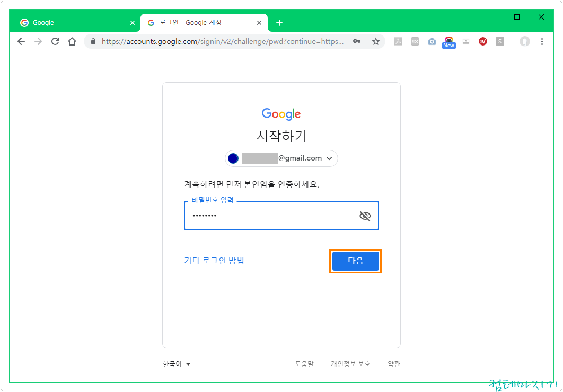Close the Chrome window
The width and height of the screenshot is (563, 392).
(541, 17)
